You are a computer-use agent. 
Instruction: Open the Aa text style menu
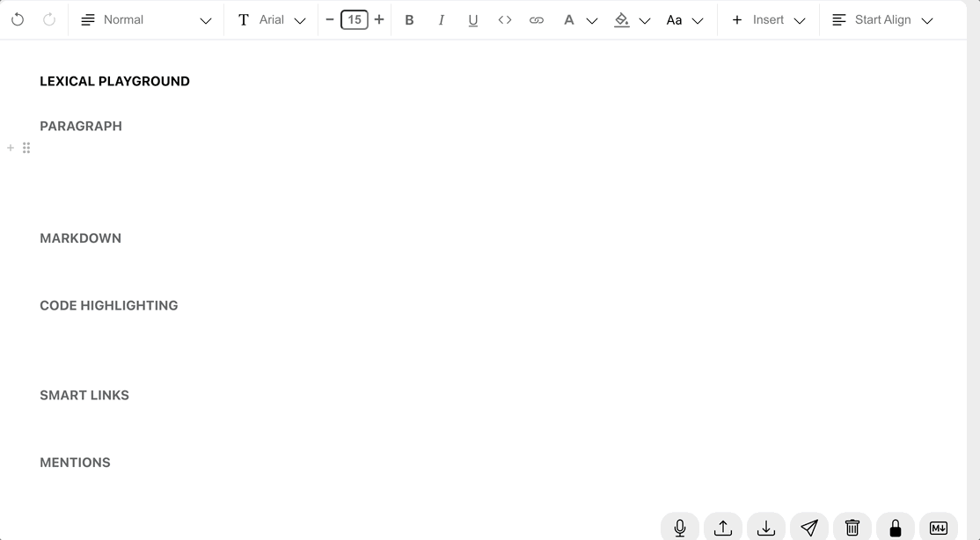click(x=684, y=19)
